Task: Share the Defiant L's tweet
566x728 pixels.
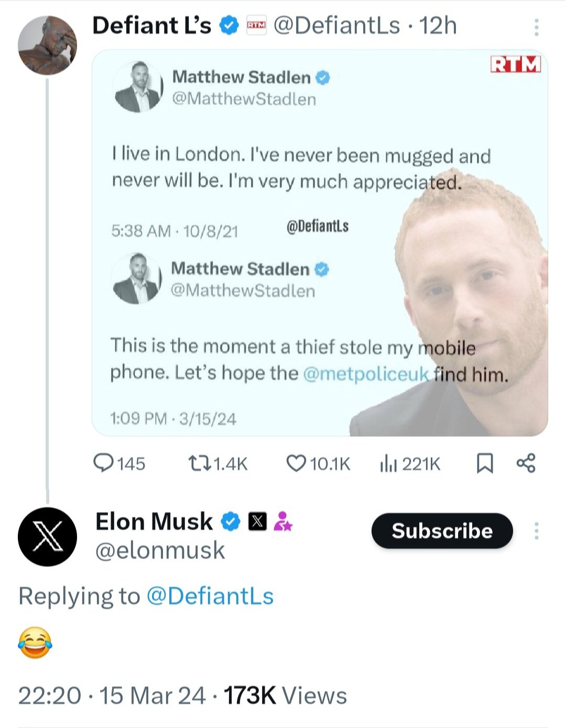Action: click(526, 463)
